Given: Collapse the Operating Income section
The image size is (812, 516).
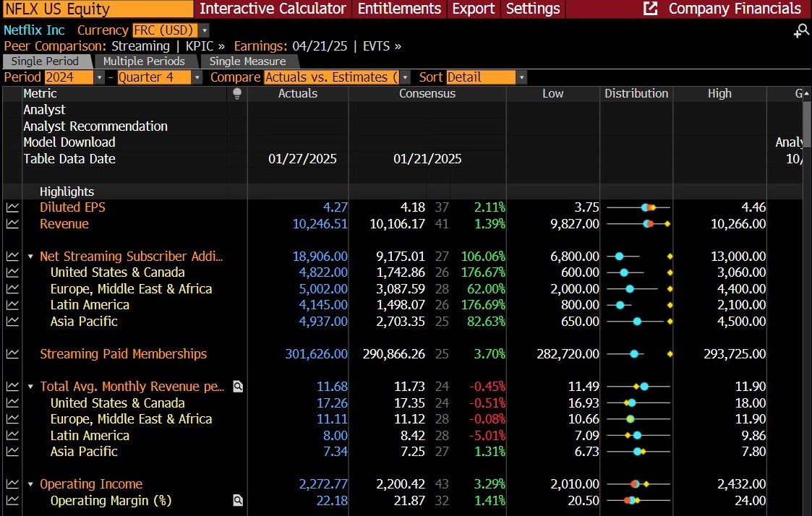Looking at the screenshot, I should pos(29,484).
